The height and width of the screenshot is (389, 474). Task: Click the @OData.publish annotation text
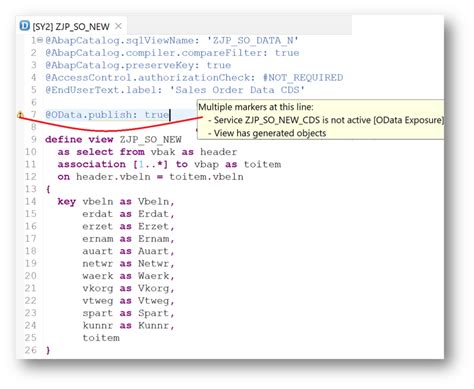click(89, 115)
